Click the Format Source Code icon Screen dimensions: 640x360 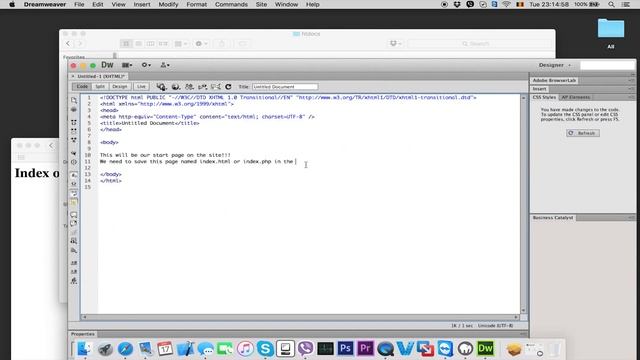tap(74, 281)
